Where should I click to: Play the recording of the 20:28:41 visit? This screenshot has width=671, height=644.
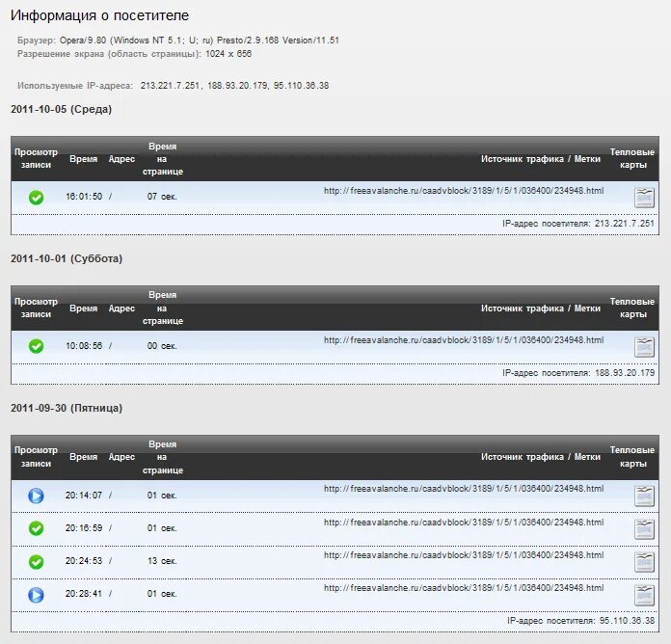point(36,595)
